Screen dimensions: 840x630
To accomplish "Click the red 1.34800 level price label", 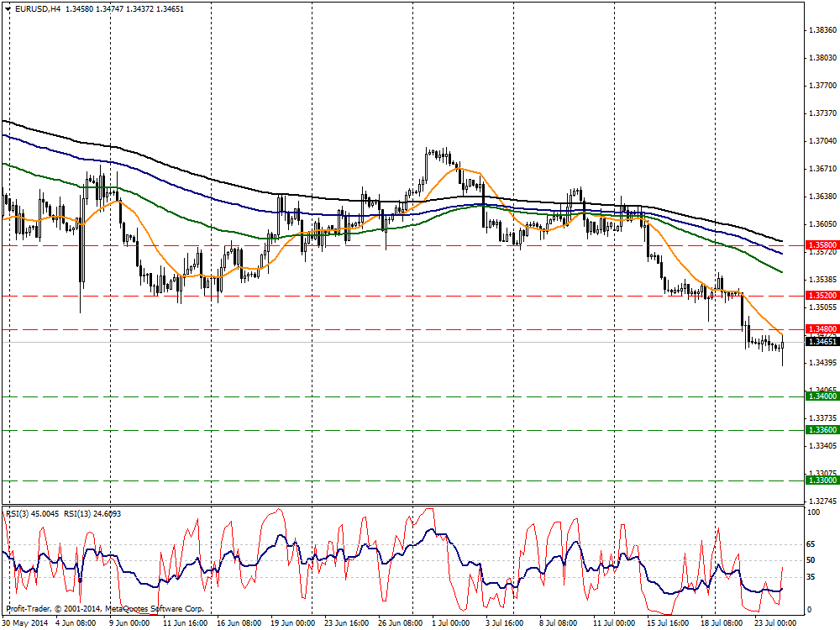I will 822,329.
